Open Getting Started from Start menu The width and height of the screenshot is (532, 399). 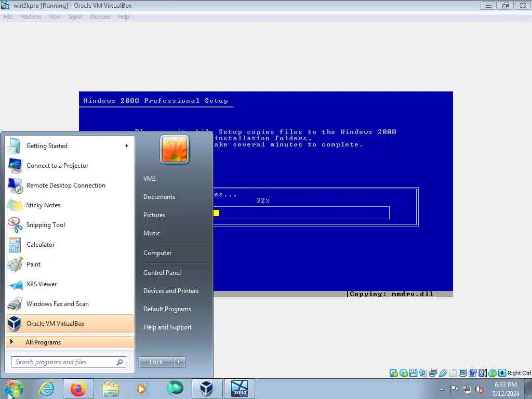click(70, 146)
